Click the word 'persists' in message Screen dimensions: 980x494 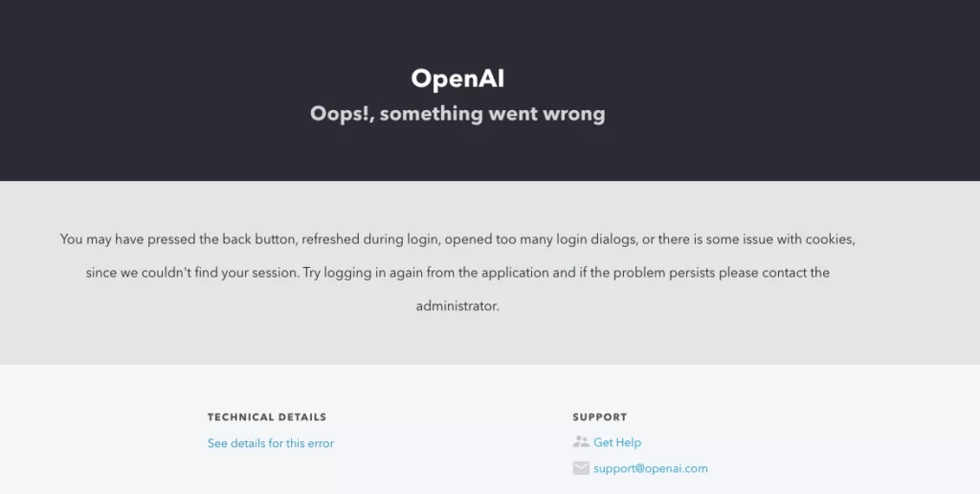pos(692,273)
